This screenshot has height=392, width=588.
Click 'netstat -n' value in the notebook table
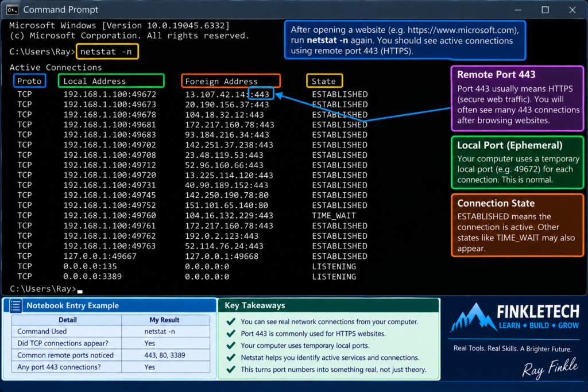click(x=160, y=331)
